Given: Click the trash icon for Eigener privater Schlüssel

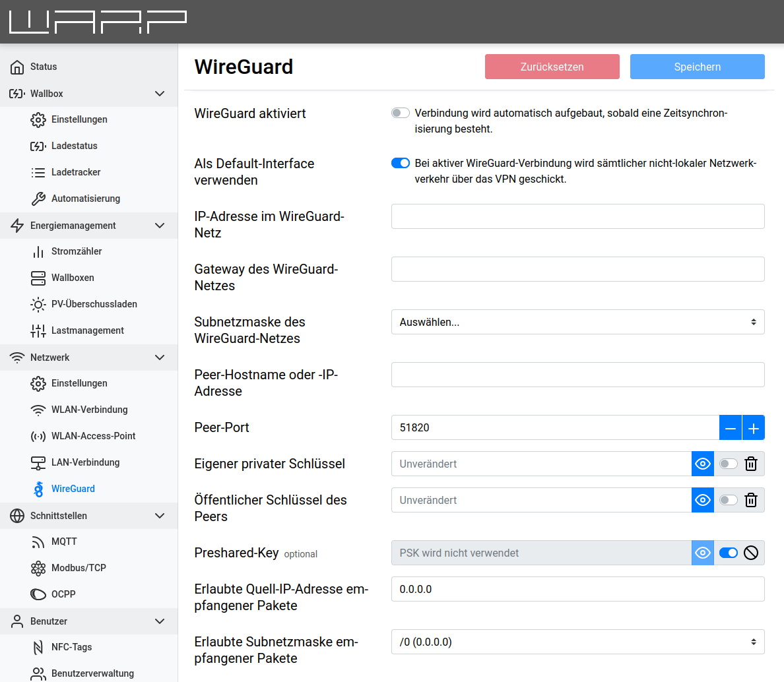Looking at the screenshot, I should click(750, 464).
